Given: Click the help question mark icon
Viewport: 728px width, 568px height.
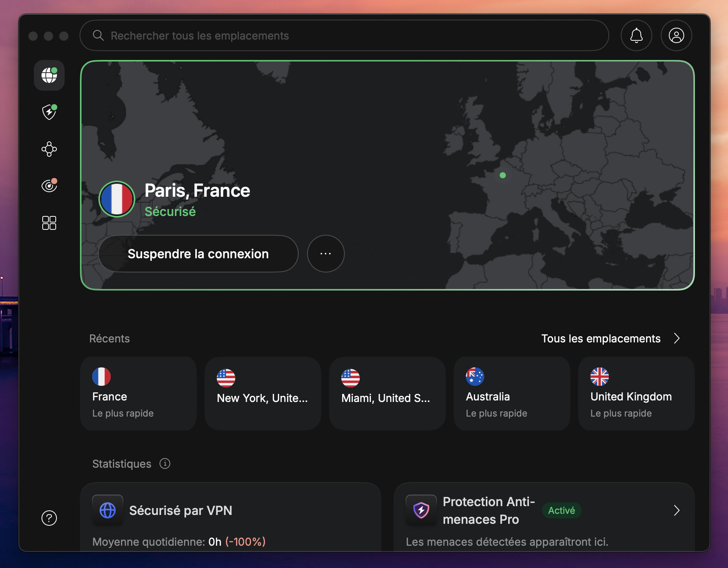Looking at the screenshot, I should pyautogui.click(x=48, y=518).
